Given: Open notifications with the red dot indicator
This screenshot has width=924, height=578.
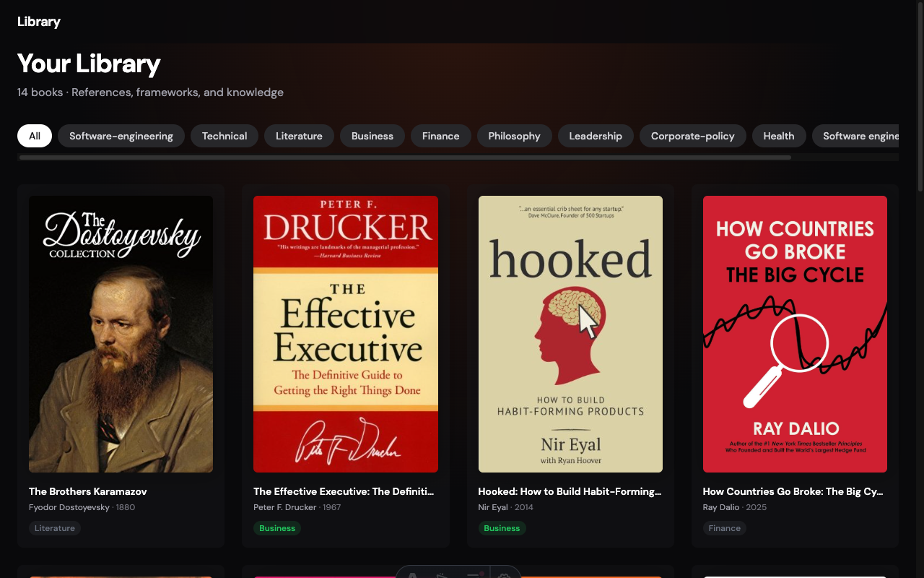Looking at the screenshot, I should pos(474,575).
